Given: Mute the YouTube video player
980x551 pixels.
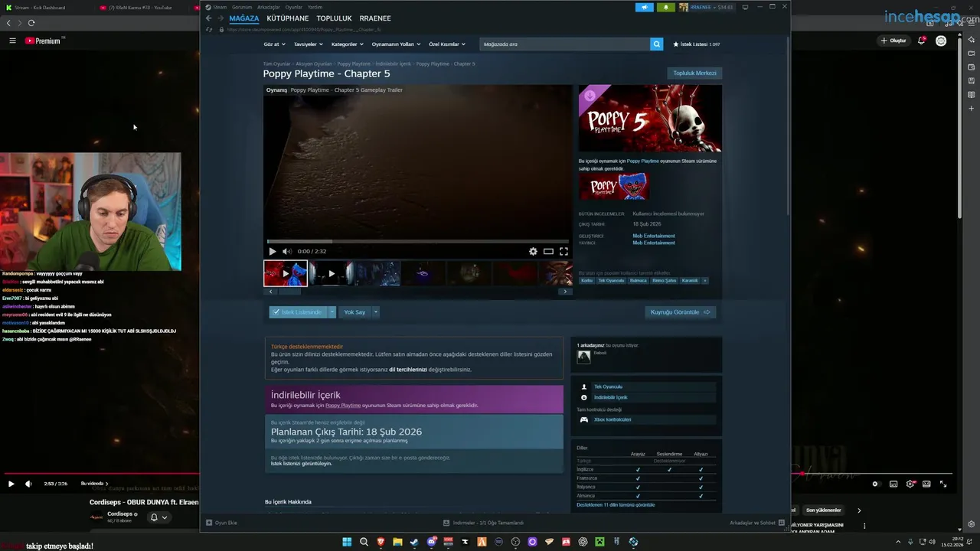Looking at the screenshot, I should [28, 484].
